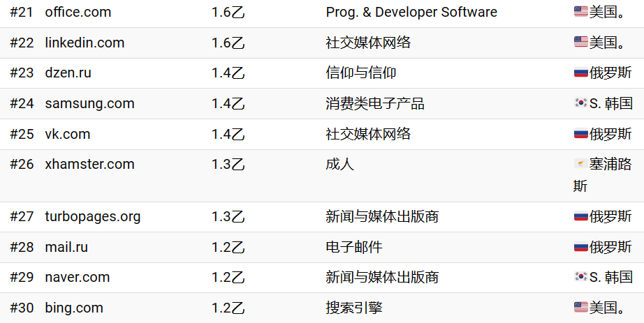Open the turbopages.org domain link
The height and width of the screenshot is (323, 644).
[92, 216]
